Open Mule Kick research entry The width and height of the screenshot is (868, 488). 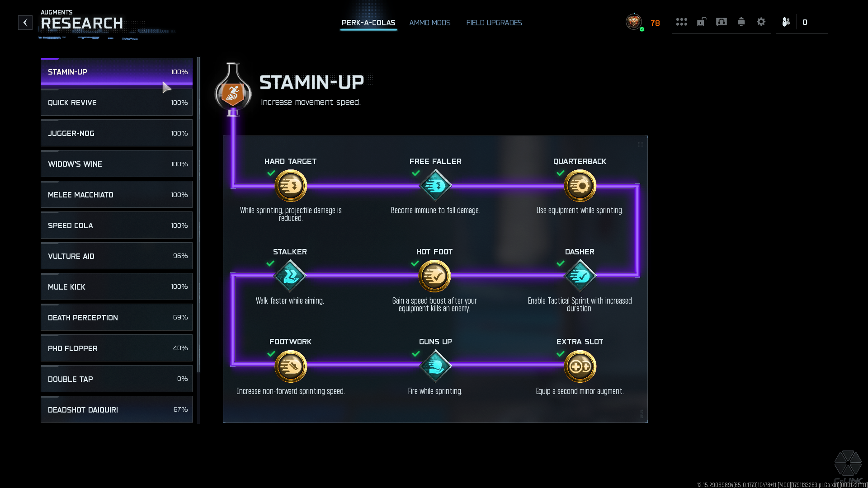[117, 287]
